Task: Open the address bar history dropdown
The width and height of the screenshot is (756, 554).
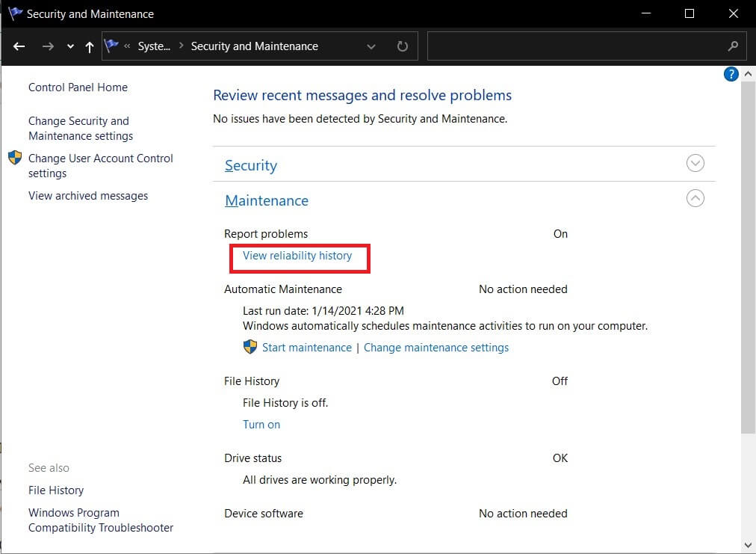Action: pos(371,46)
